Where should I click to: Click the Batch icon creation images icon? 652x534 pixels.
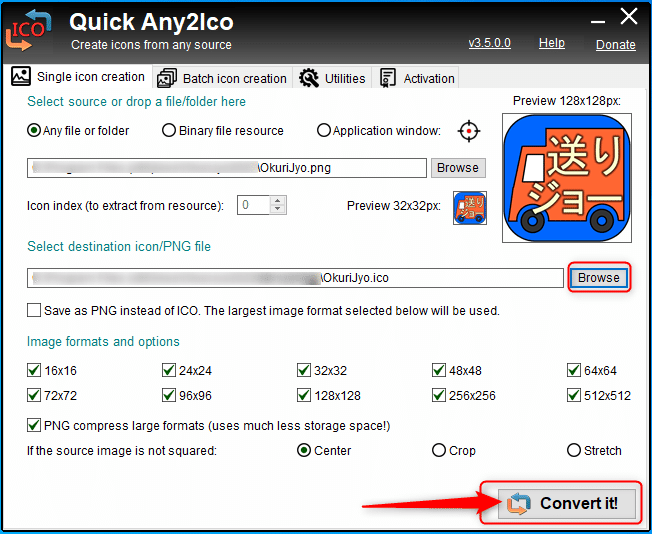(167, 78)
